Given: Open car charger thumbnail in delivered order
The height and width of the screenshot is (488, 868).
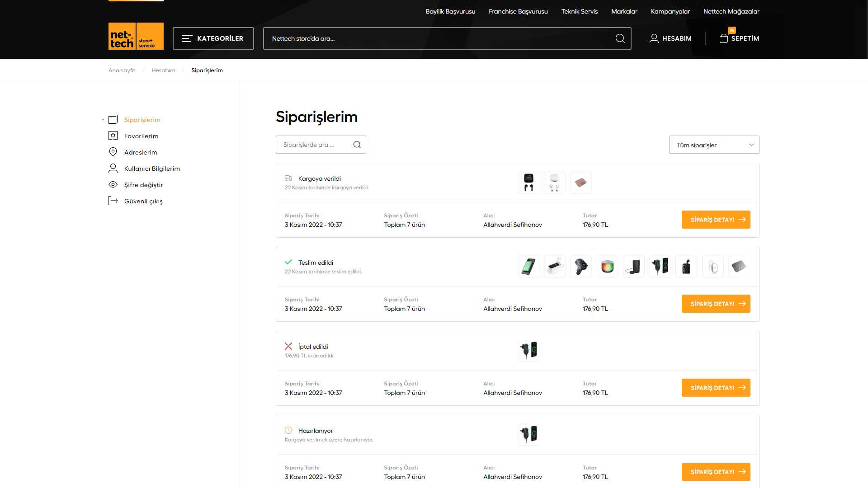Looking at the screenshot, I should click(660, 267).
